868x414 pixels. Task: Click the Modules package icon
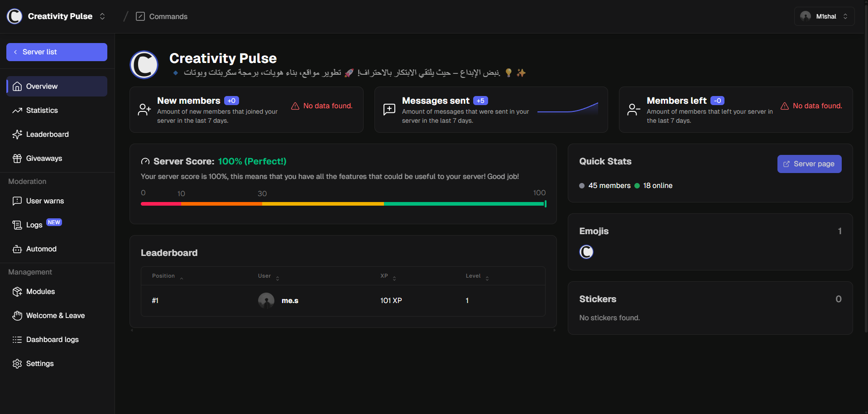tap(17, 292)
